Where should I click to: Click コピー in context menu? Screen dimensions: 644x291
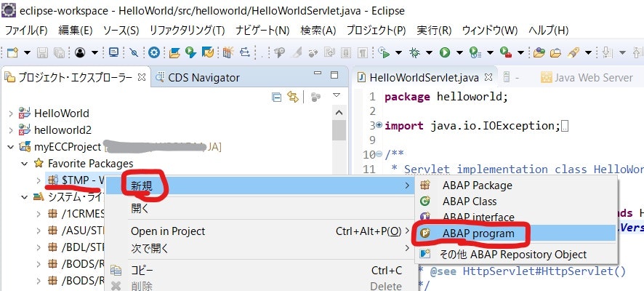(259, 271)
